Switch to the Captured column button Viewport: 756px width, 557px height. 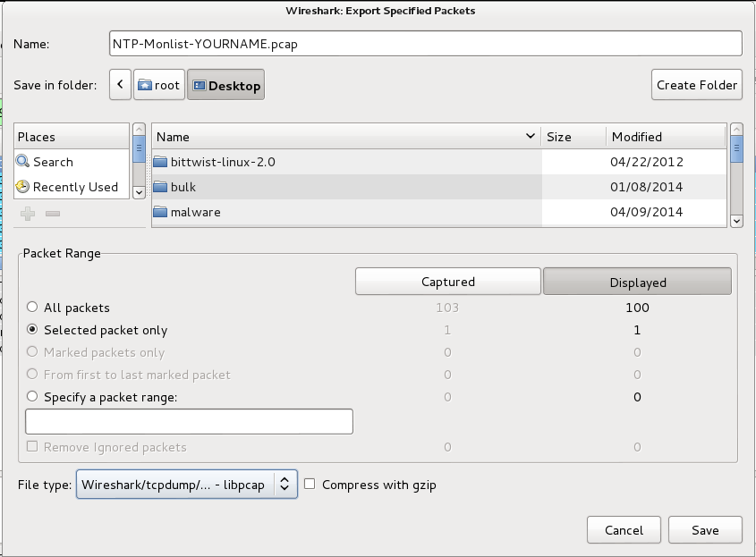pyautogui.click(x=448, y=282)
